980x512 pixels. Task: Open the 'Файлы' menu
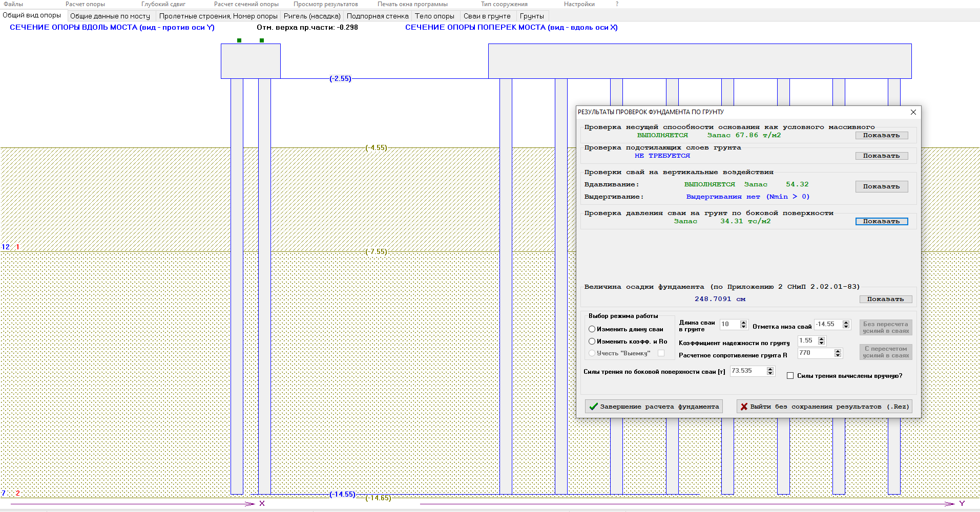(x=13, y=4)
